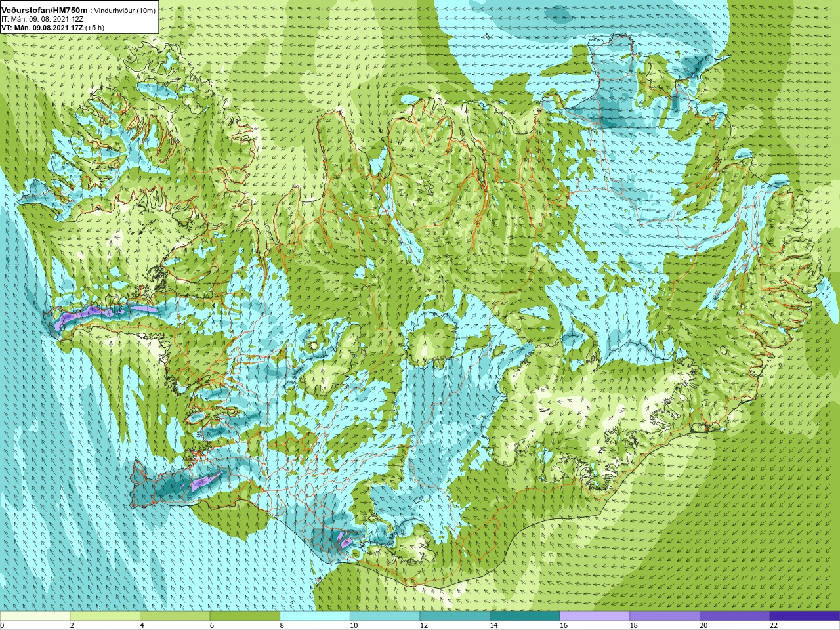This screenshot has height=630, width=840.
Task: Click the legend scale value 0
Action: [x=3, y=625]
